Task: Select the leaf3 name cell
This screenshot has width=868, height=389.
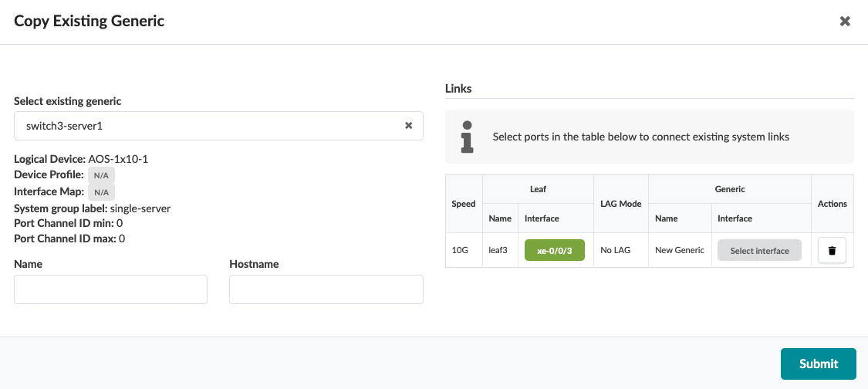Action: 498,251
